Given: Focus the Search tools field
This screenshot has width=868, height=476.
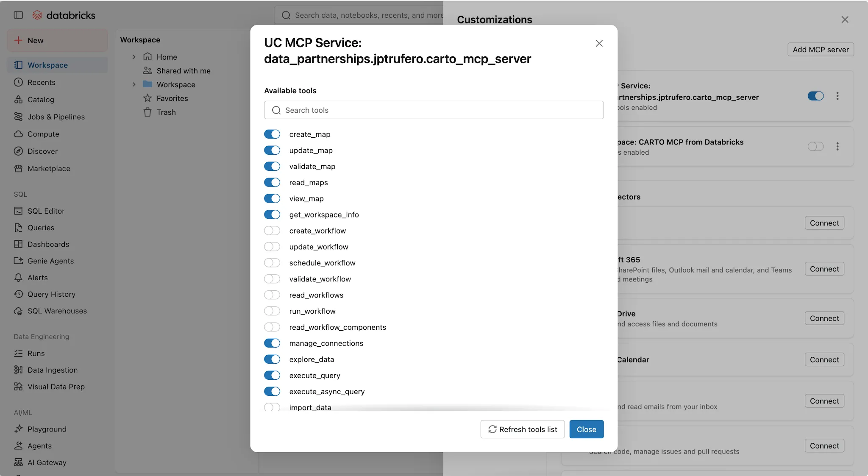Looking at the screenshot, I should point(434,110).
